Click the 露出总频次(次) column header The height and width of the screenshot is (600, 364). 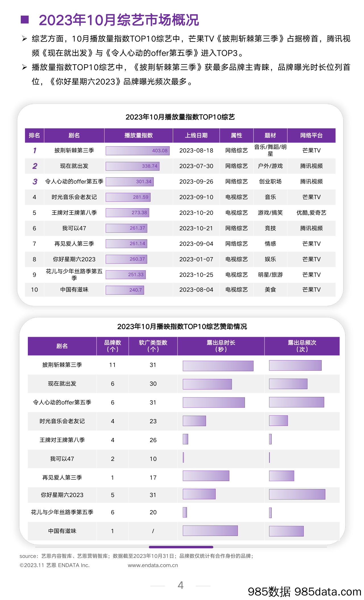(x=302, y=346)
